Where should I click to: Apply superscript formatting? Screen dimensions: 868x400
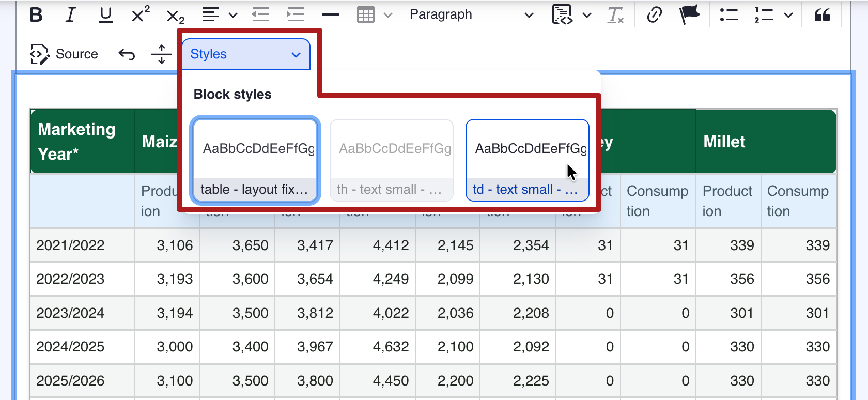(141, 15)
